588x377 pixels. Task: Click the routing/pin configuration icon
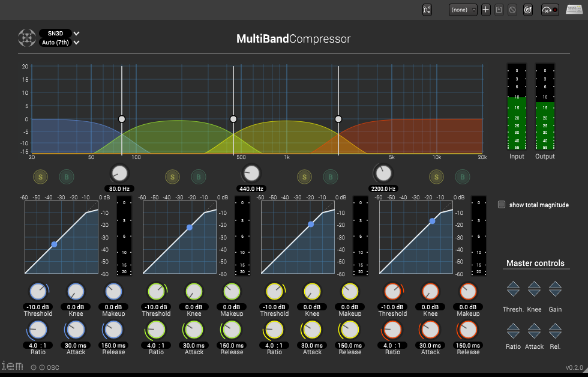tap(427, 10)
